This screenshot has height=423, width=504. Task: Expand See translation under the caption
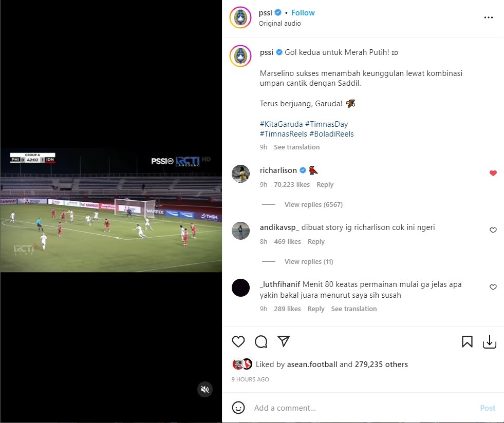[x=296, y=147]
